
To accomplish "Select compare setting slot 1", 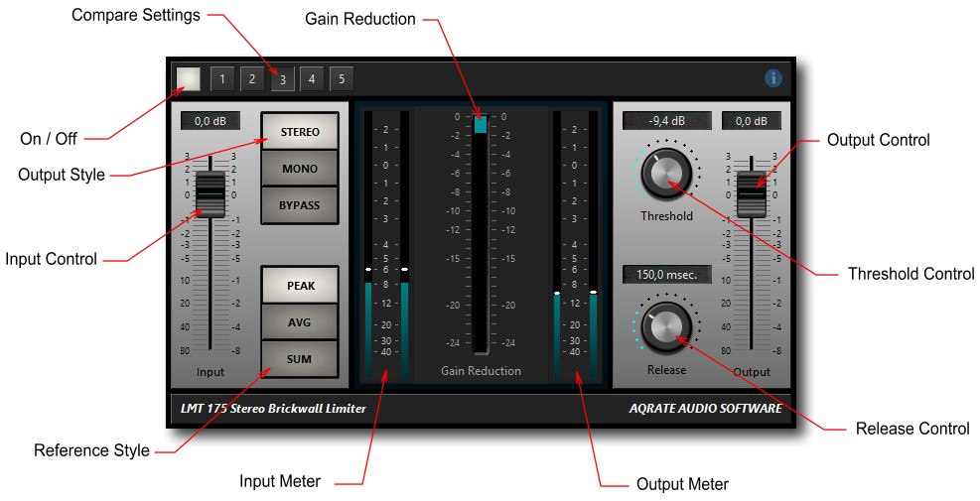I will pos(221,78).
